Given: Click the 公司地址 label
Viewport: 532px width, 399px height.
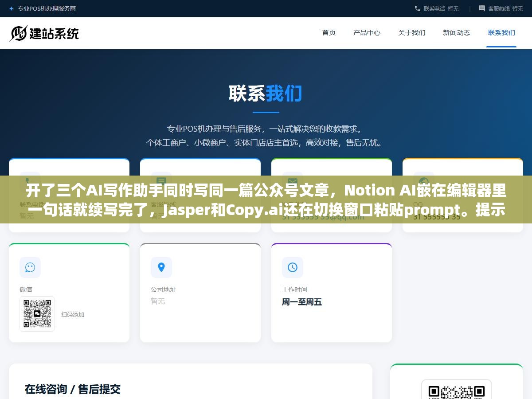Looking at the screenshot, I should click(164, 289).
